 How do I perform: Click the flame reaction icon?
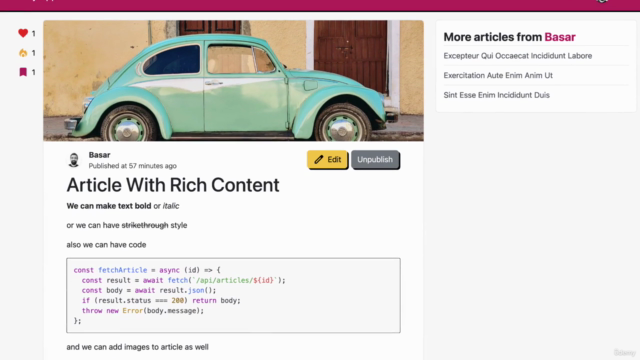coord(23,53)
